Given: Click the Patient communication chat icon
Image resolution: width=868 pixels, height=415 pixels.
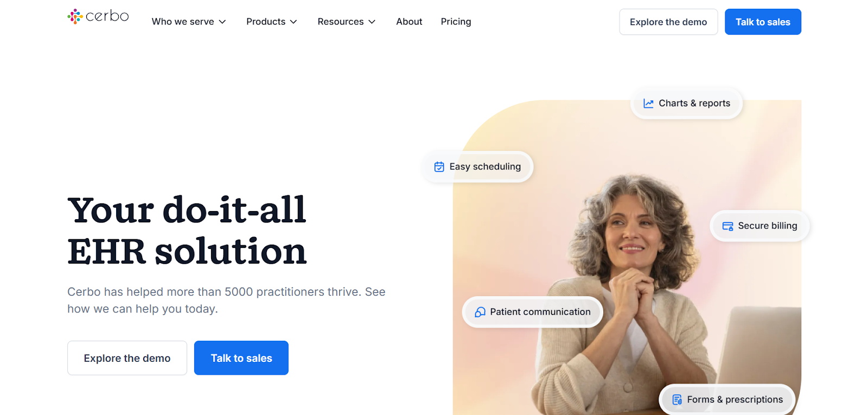Looking at the screenshot, I should tap(480, 312).
